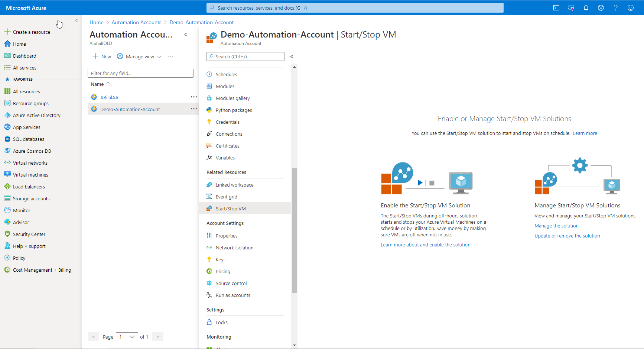This screenshot has height=349, width=644.
Task: Open Properties menu item
Action: click(227, 236)
